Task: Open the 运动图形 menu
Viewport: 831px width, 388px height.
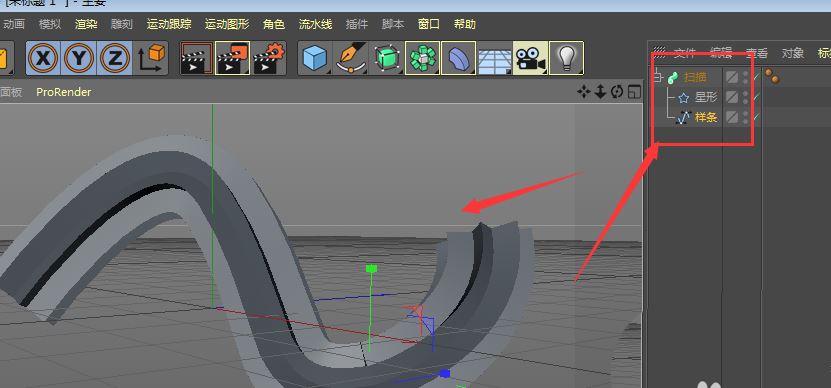Action: [x=227, y=24]
